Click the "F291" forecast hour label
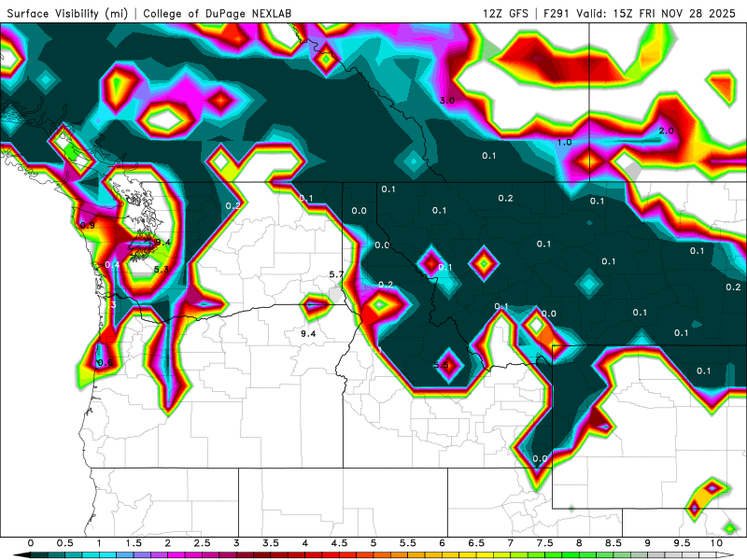This screenshot has width=747, height=560. click(x=557, y=13)
